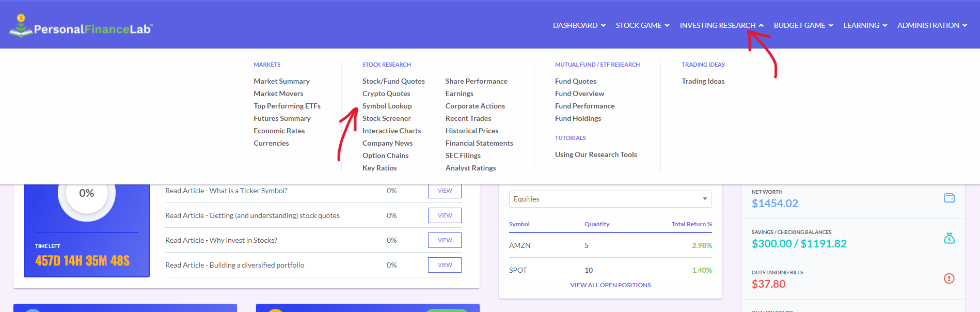The image size is (980, 312).
Task: Sort holdings by Total Return % column
Action: click(691, 224)
